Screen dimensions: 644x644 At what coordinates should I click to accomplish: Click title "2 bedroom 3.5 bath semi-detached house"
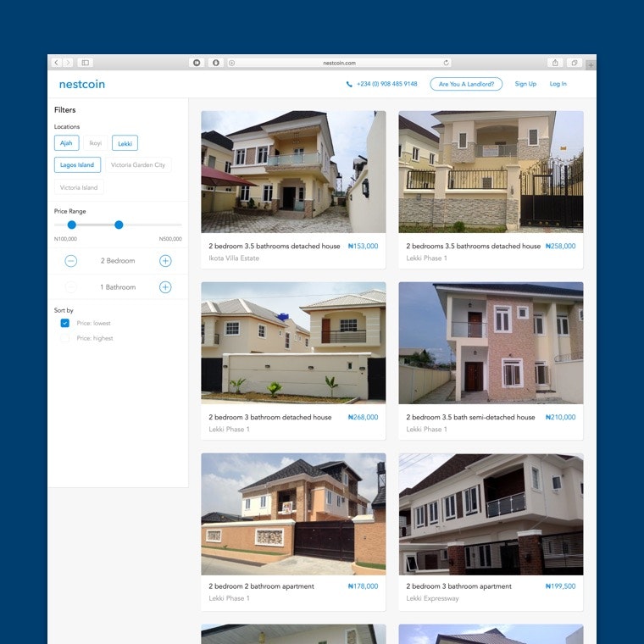point(470,417)
